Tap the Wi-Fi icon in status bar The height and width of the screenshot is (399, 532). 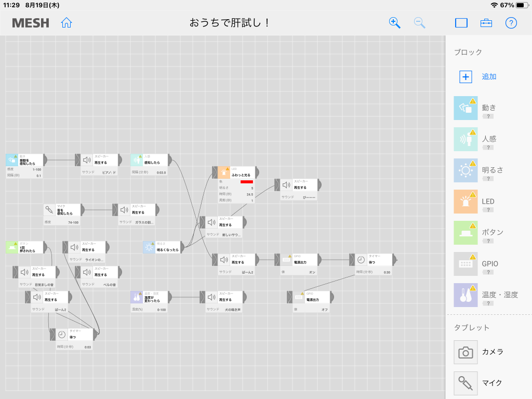(x=495, y=5)
